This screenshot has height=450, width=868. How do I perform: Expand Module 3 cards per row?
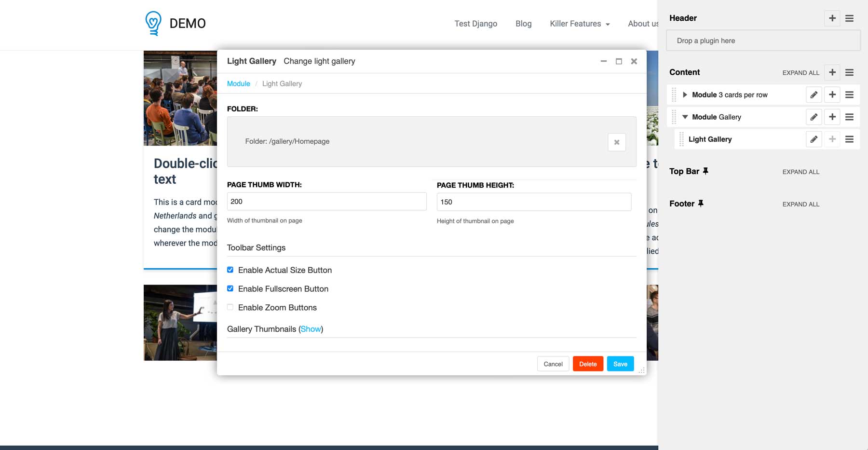click(x=685, y=95)
